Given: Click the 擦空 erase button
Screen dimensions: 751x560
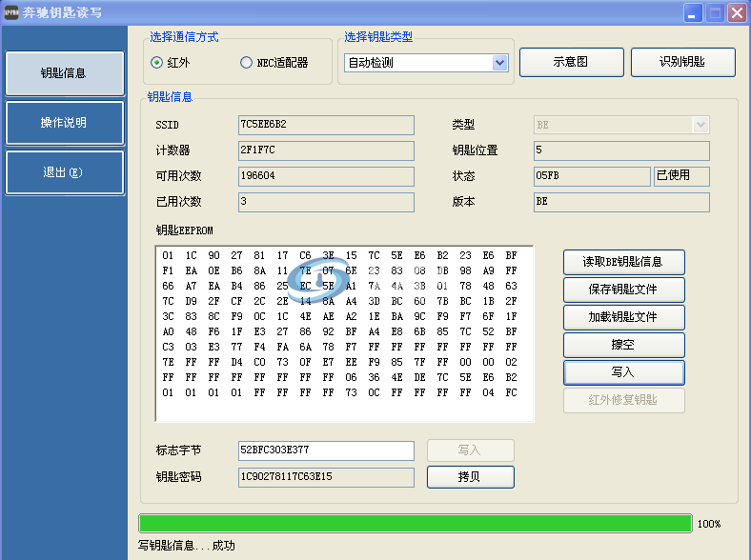Looking at the screenshot, I should point(623,345).
